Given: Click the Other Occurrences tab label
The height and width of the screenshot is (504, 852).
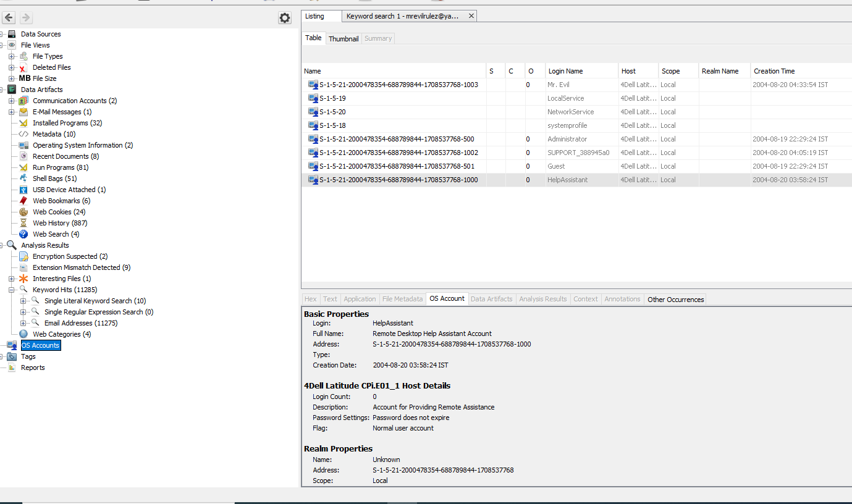Looking at the screenshot, I should click(x=675, y=300).
